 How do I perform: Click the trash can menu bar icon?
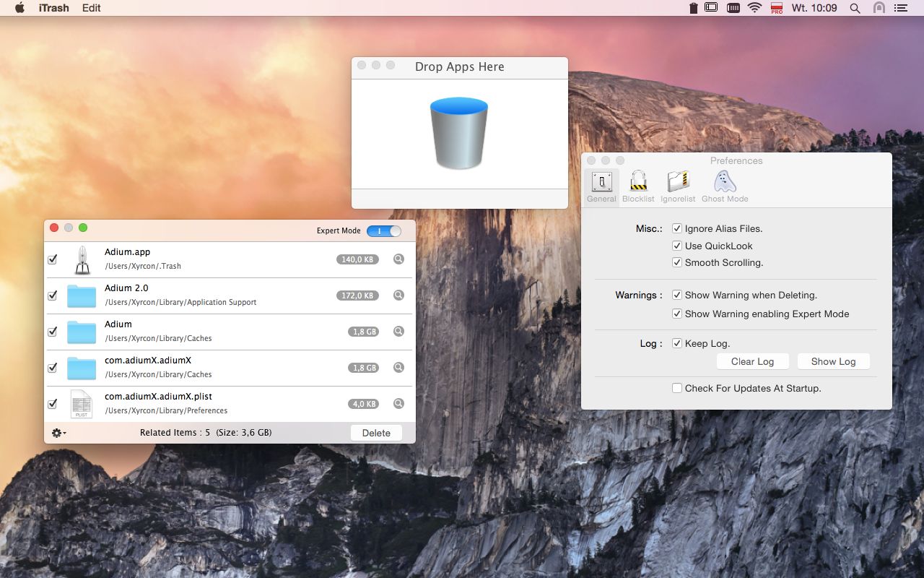coord(693,8)
